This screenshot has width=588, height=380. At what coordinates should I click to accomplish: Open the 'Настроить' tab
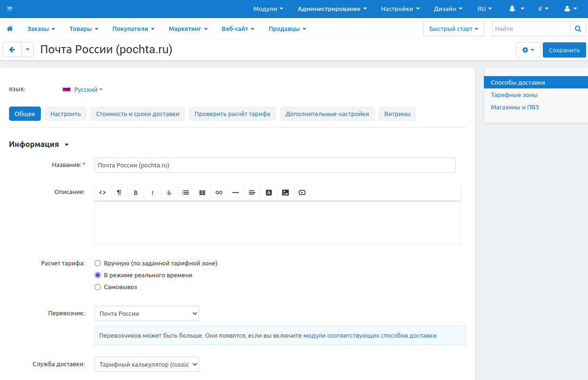pos(66,114)
